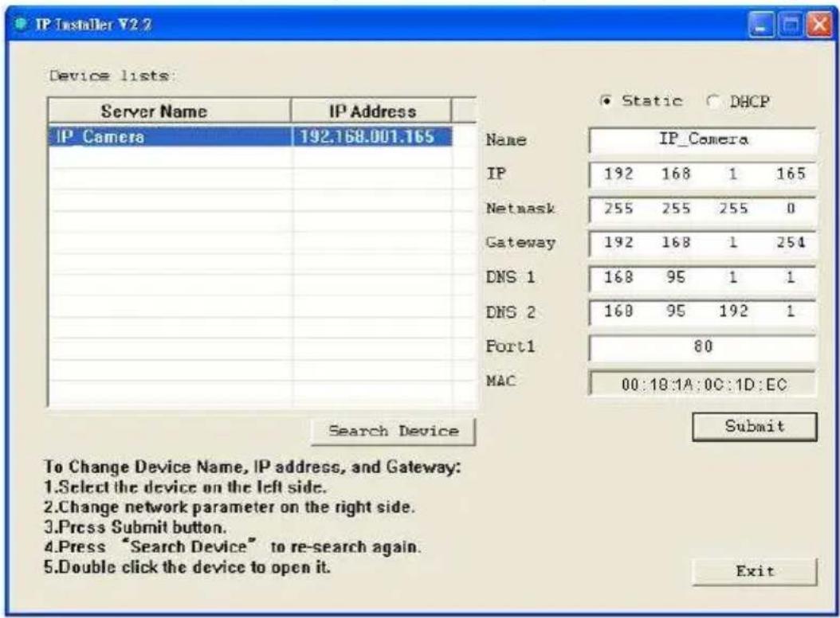Click 'To Change Device Name, IP address, and Gateway:' heading
840x618 pixels.
pyautogui.click(x=253, y=467)
